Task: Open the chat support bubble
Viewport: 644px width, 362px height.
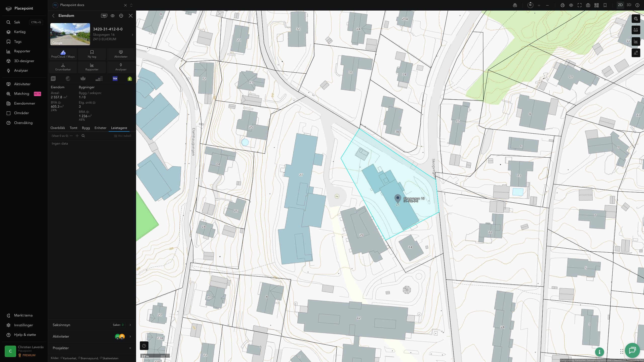Action: pyautogui.click(x=632, y=350)
